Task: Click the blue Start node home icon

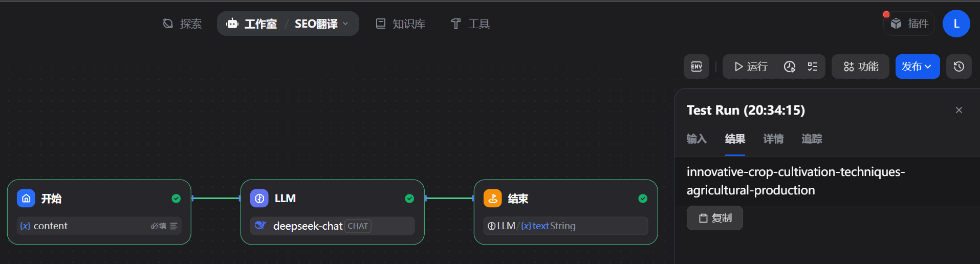Action: [26, 199]
